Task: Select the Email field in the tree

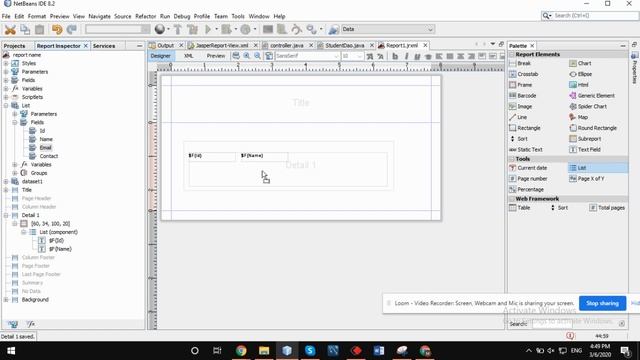Action: point(45,148)
